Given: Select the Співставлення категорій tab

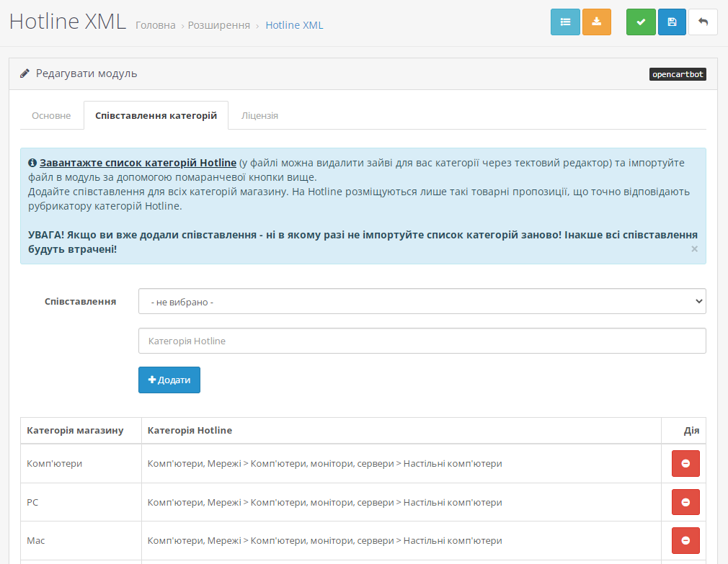Looking at the screenshot, I should [x=156, y=115].
